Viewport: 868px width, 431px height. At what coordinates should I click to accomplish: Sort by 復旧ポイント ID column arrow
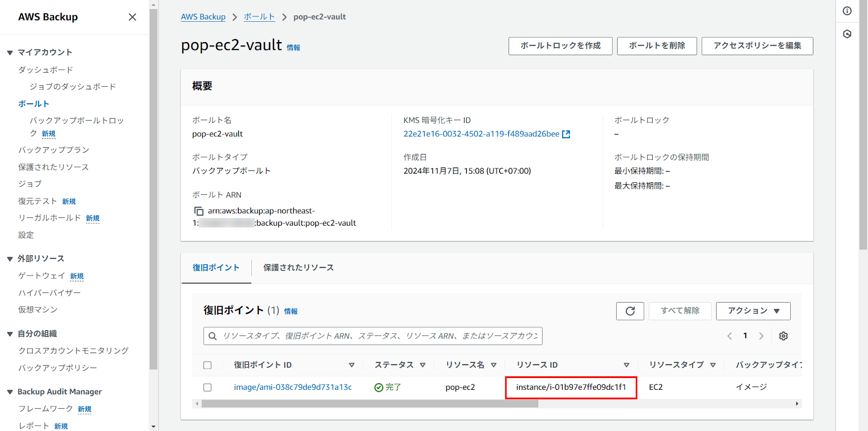click(x=352, y=365)
